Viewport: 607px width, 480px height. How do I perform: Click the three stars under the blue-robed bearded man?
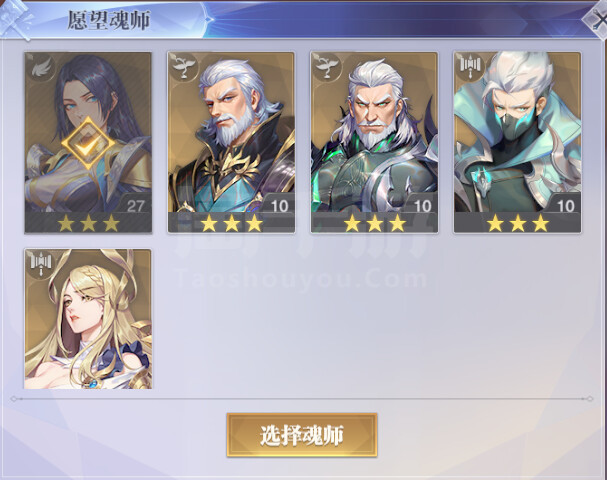231,223
